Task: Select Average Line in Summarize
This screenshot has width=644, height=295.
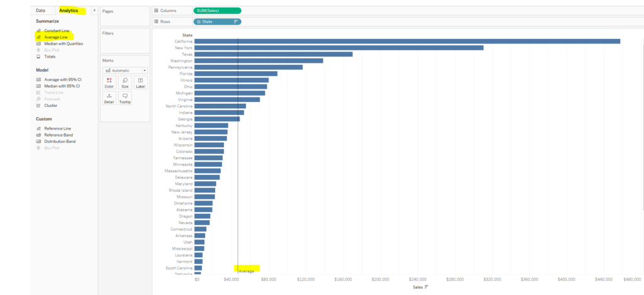Action: pos(56,37)
